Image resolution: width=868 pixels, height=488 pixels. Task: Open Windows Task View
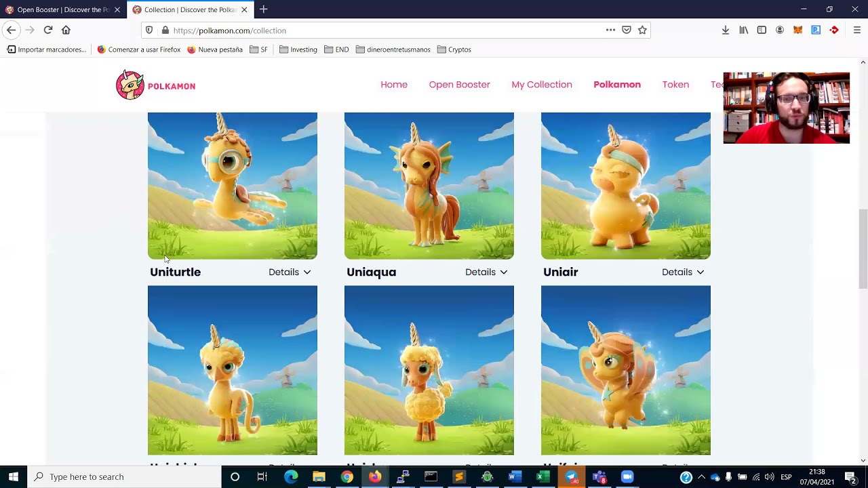coord(262,476)
